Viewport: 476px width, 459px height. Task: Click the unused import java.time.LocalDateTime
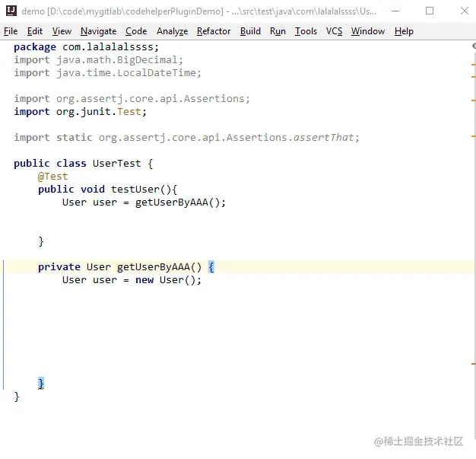click(107, 73)
